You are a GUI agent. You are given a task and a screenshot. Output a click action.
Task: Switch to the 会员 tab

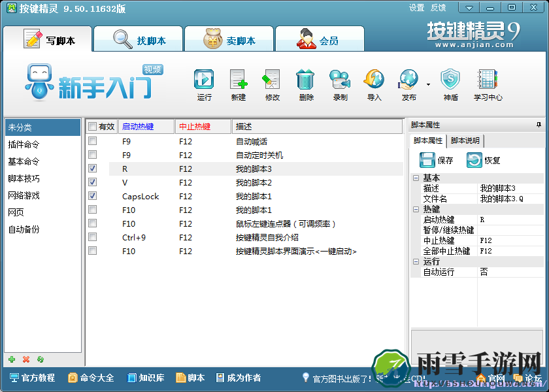point(320,39)
